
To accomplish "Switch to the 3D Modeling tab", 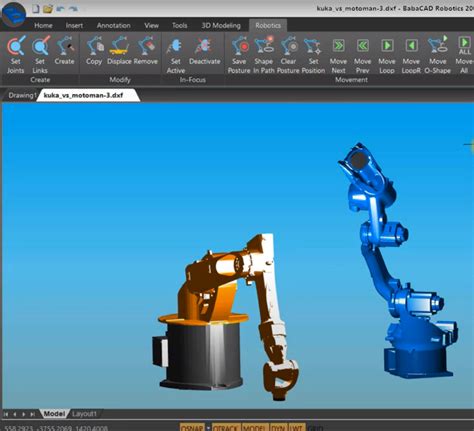I will (x=221, y=25).
